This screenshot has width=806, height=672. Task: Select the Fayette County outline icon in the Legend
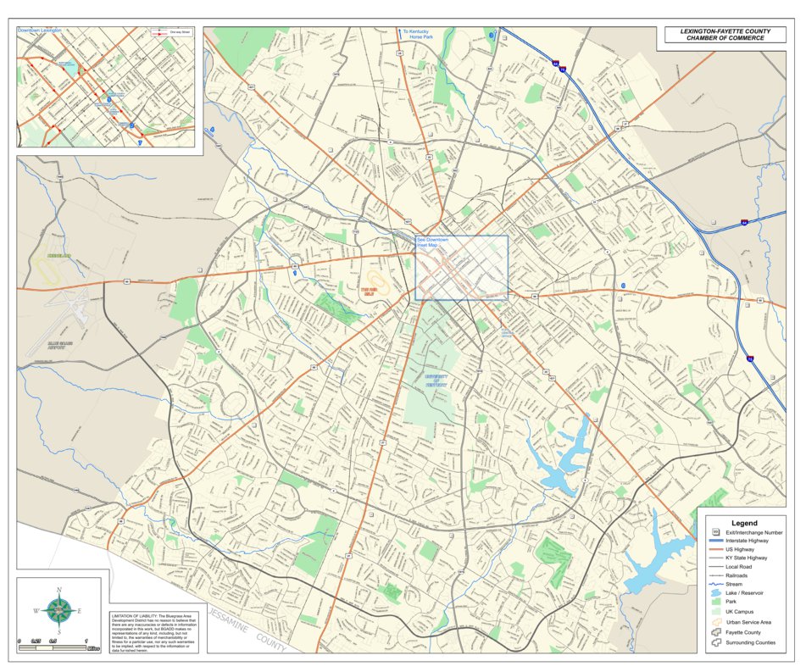coord(715,632)
